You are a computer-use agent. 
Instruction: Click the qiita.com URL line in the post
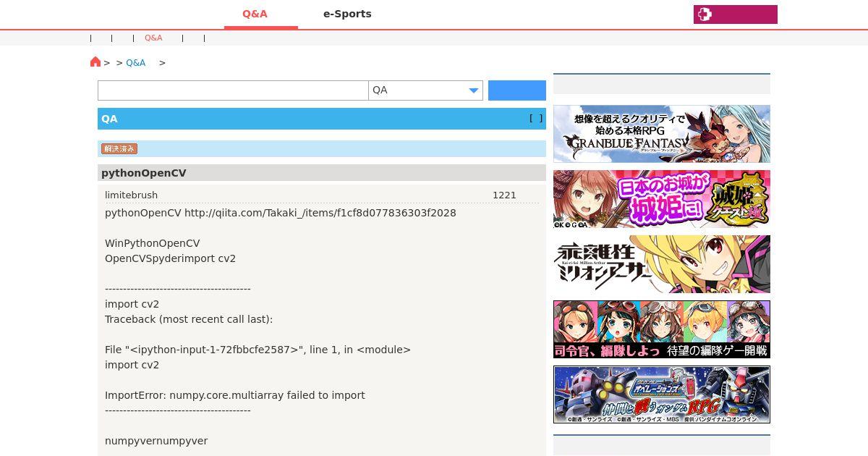[281, 213]
